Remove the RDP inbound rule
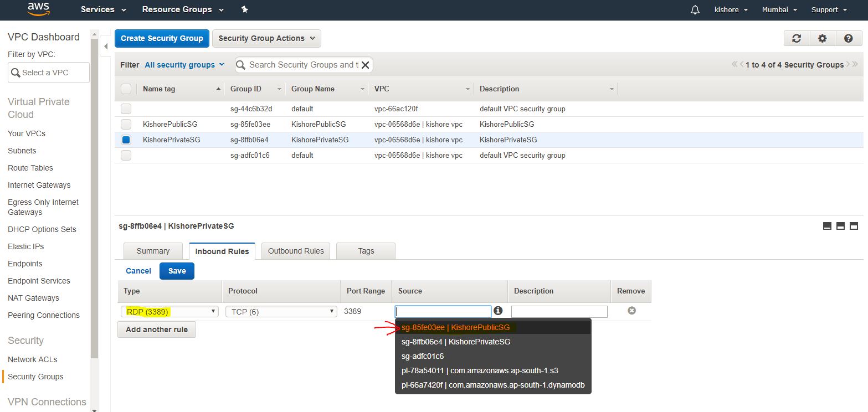Image resolution: width=868 pixels, height=412 pixels. click(631, 311)
